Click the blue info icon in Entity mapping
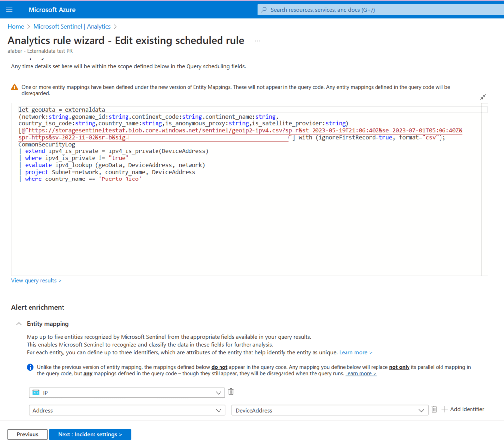Viewport: 504px width, 448px height. pos(30,367)
